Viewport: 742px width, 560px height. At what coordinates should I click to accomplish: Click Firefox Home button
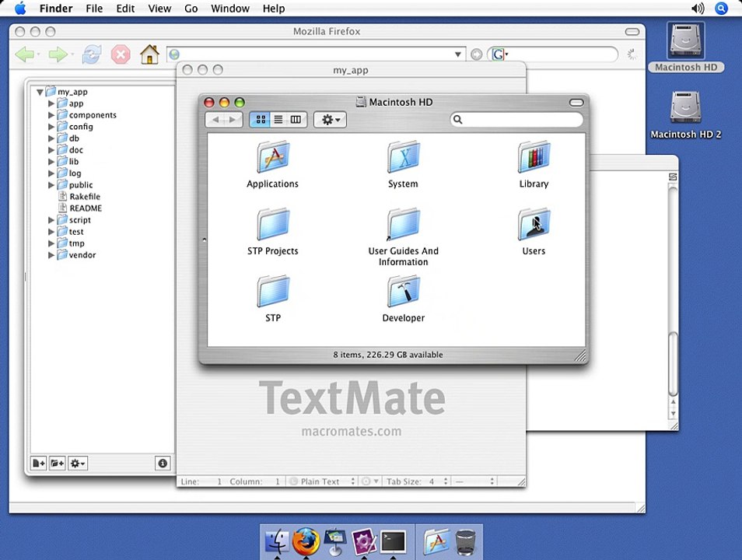point(149,54)
